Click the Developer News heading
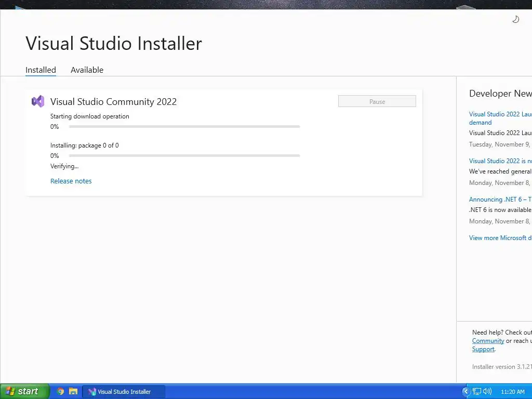 click(500, 94)
